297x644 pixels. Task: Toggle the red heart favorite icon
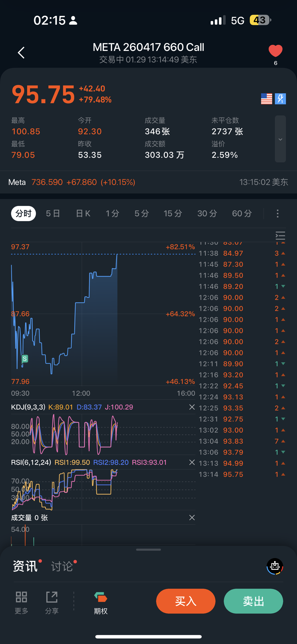275,51
